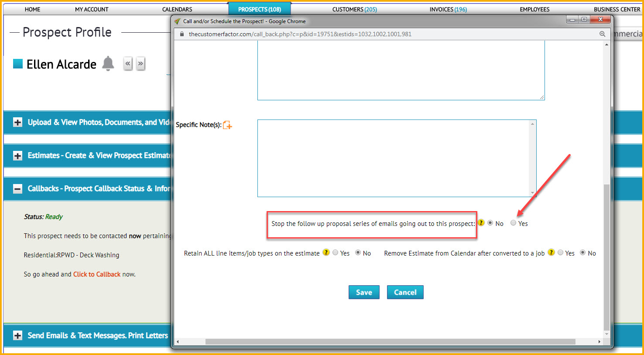Click Residential:RPWD - Deck Washing text

pyautogui.click(x=72, y=255)
